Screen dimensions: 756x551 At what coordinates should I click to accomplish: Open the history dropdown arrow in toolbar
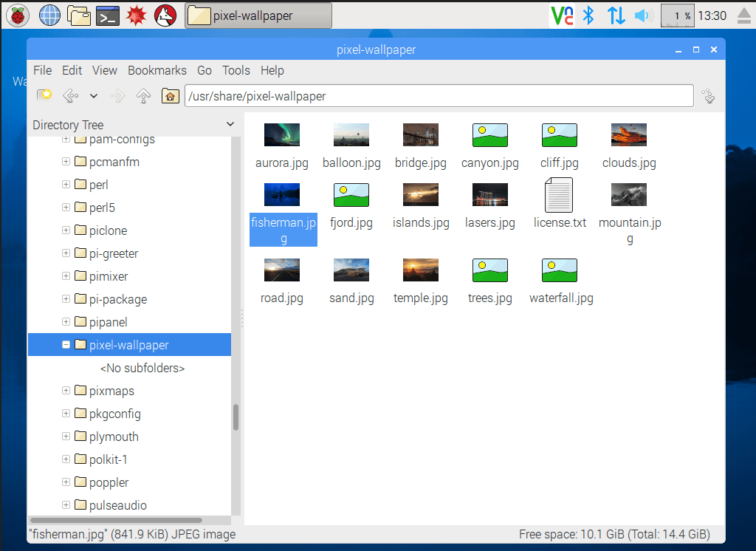94,95
